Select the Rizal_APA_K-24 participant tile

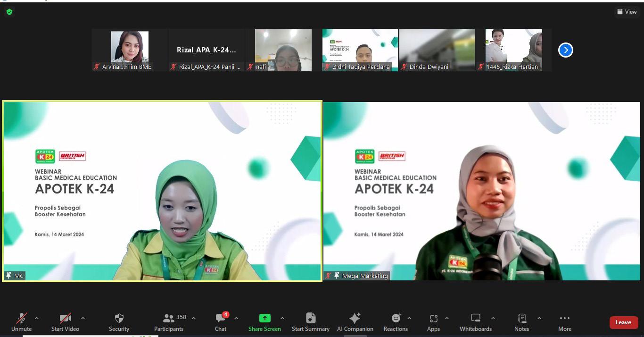206,50
